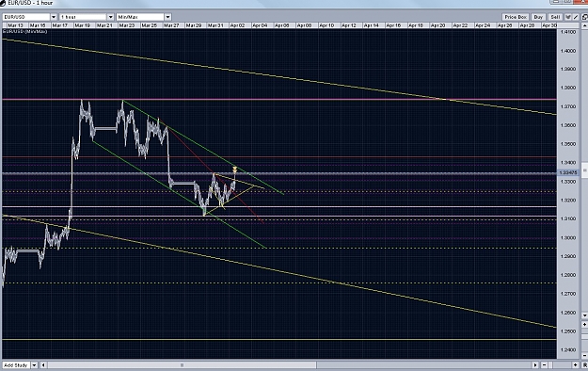588x371 pixels.
Task: Click the zoom out minus button
Action: (544, 365)
